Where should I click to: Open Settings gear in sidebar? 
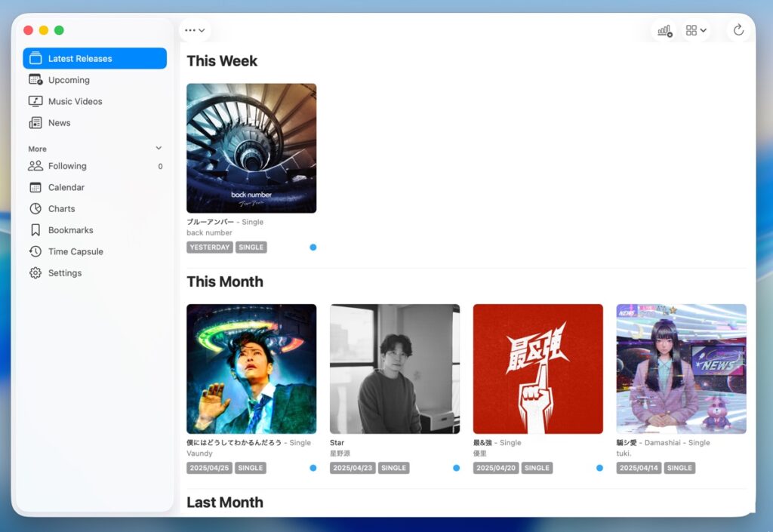35,273
